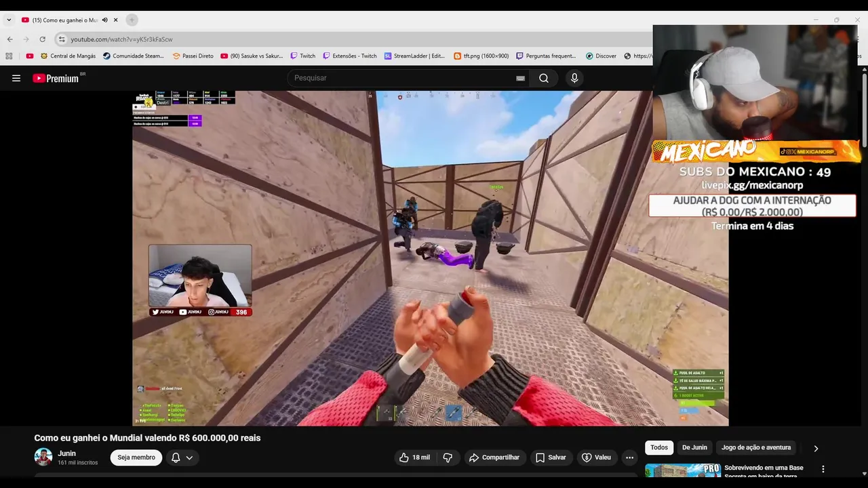Open Sasuke vs Sakur... bookmark
868x488 pixels.
tap(252, 56)
